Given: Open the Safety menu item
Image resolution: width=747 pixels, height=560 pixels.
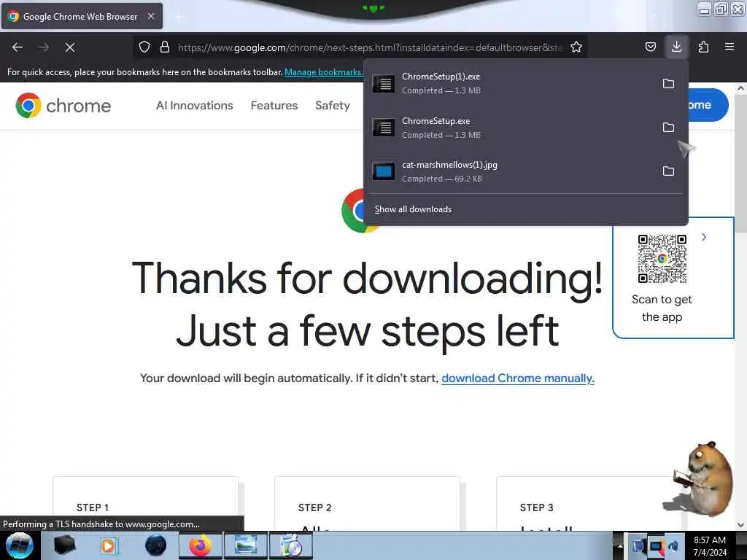Looking at the screenshot, I should tap(333, 105).
